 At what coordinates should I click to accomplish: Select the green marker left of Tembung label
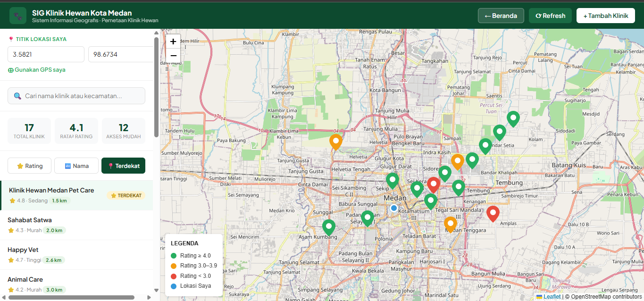(x=458, y=188)
